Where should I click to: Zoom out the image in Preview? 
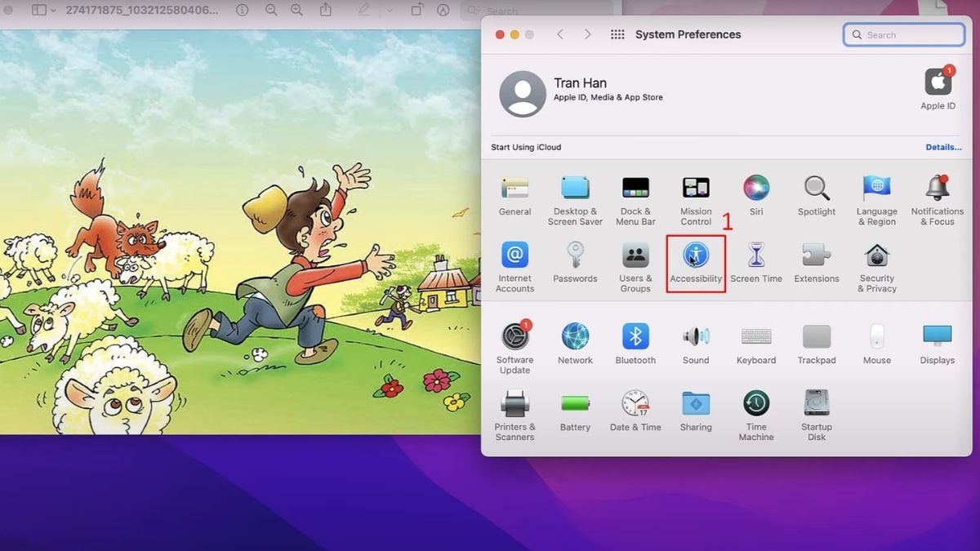pyautogui.click(x=270, y=11)
